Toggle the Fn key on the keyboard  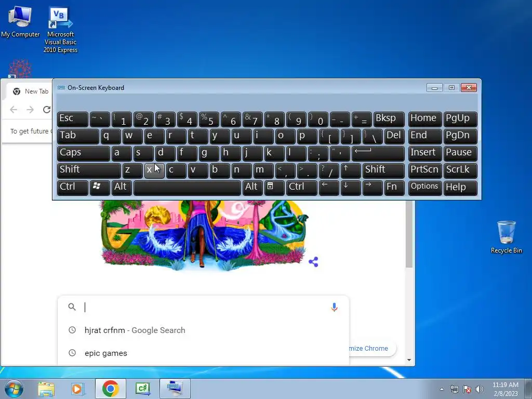(395, 188)
